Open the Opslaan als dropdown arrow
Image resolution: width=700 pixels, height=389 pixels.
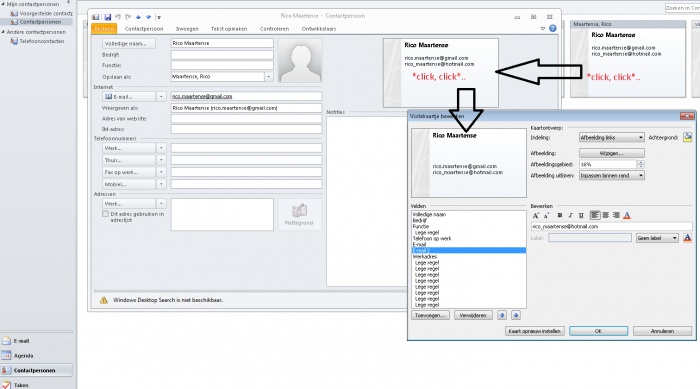pyautogui.click(x=269, y=76)
